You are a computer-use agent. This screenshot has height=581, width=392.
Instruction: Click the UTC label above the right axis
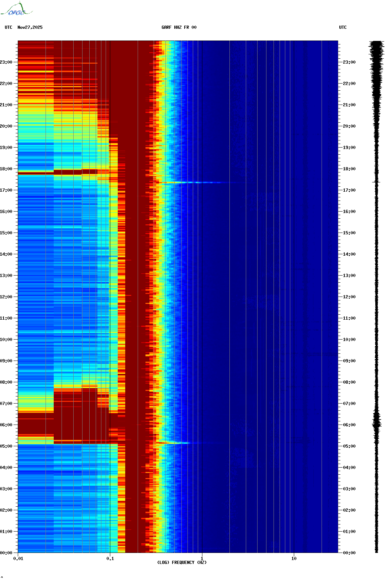click(343, 27)
